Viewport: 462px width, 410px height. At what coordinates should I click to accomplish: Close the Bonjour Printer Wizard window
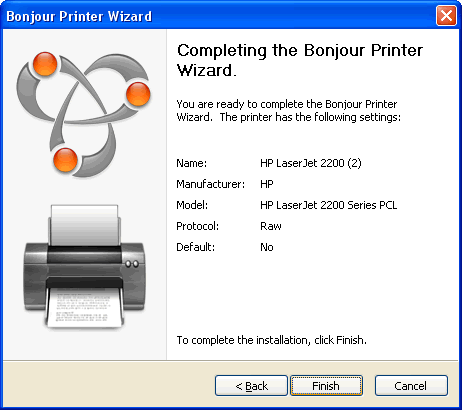tap(446, 15)
